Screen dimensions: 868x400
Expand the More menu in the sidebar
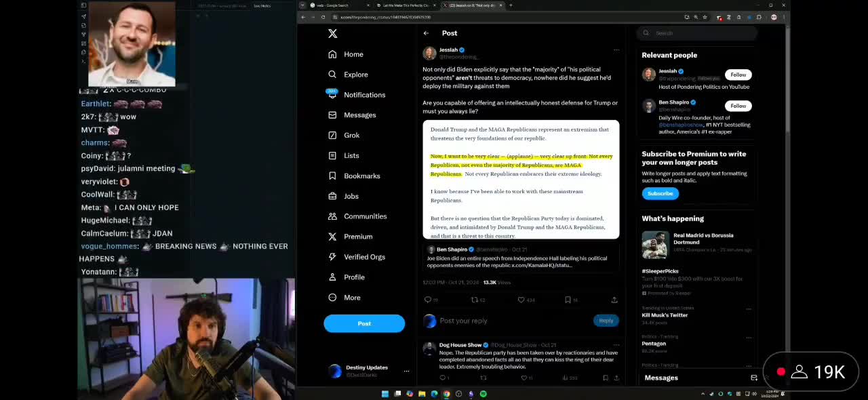[351, 298]
